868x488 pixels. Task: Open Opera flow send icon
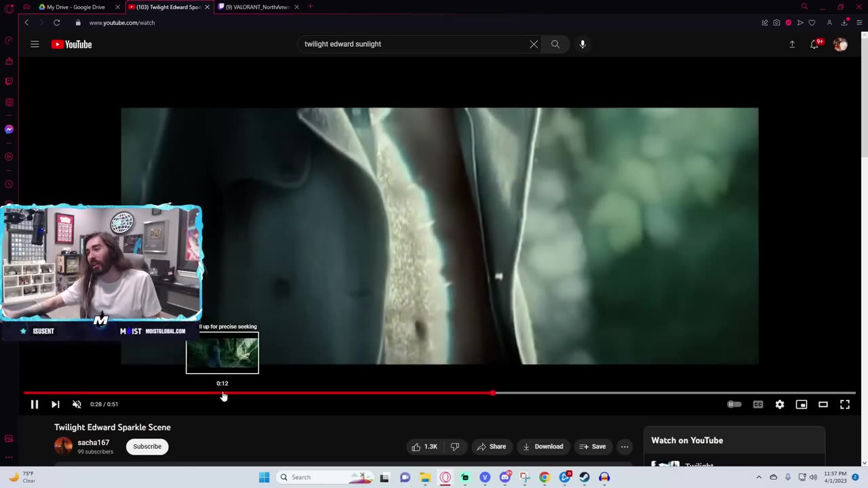[800, 23]
